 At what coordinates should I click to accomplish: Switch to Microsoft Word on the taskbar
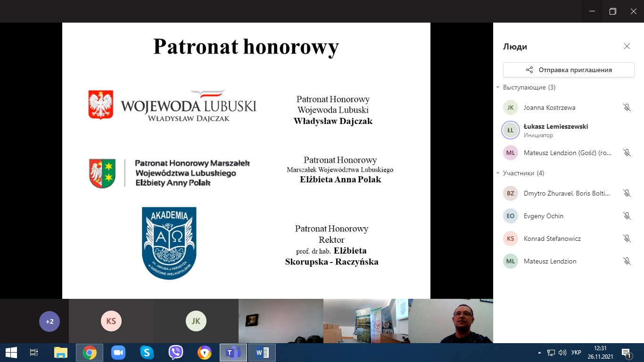pyautogui.click(x=262, y=353)
